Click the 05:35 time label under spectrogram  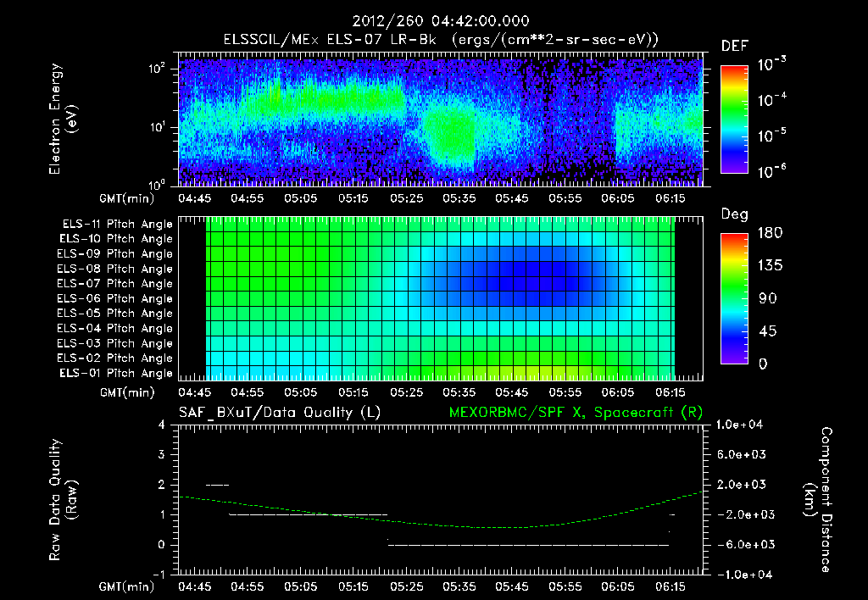point(459,198)
